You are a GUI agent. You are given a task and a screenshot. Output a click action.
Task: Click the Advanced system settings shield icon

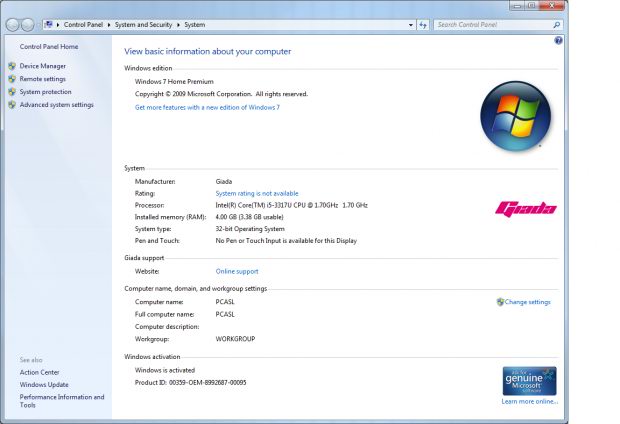tap(12, 105)
